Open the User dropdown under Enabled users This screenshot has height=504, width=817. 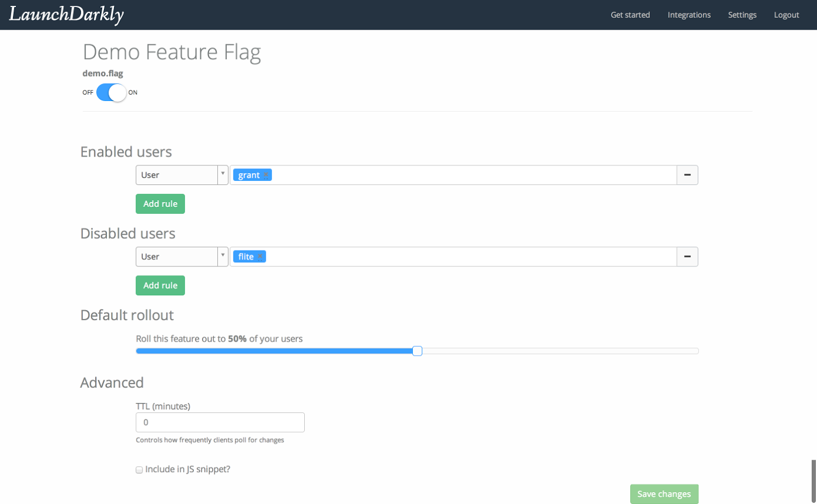point(181,175)
